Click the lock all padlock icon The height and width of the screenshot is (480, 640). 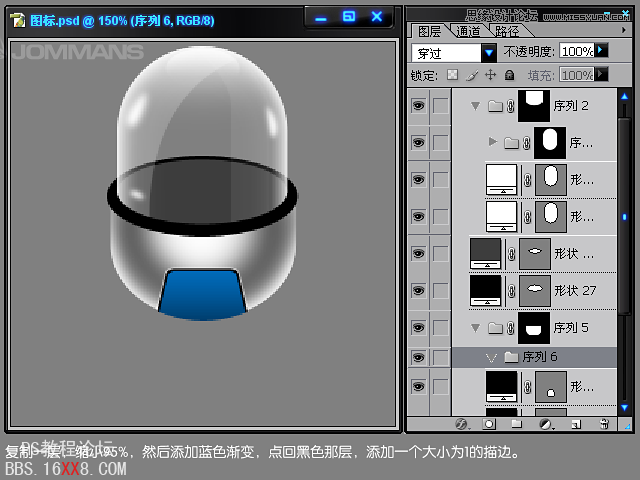509,75
